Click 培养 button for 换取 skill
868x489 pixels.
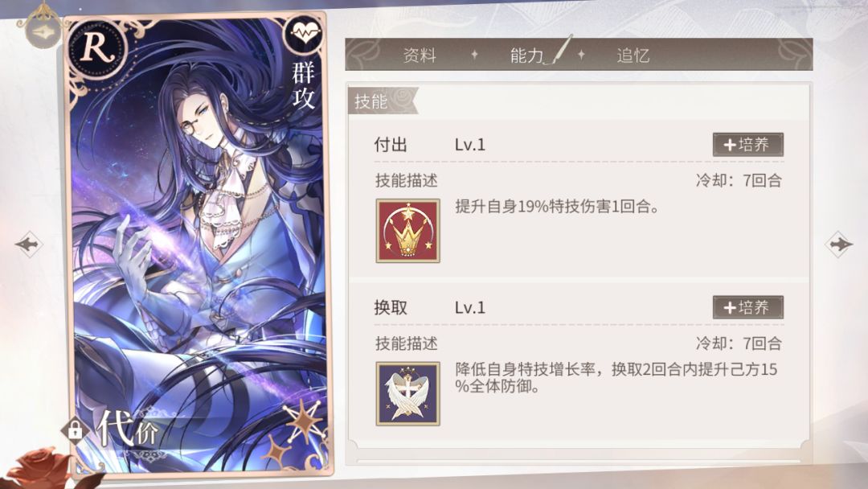(x=748, y=307)
